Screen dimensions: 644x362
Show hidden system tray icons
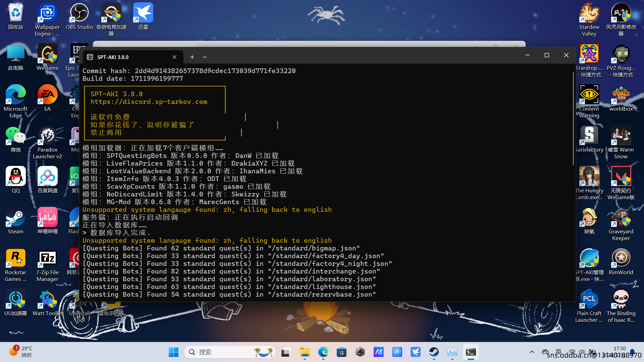(x=532, y=352)
